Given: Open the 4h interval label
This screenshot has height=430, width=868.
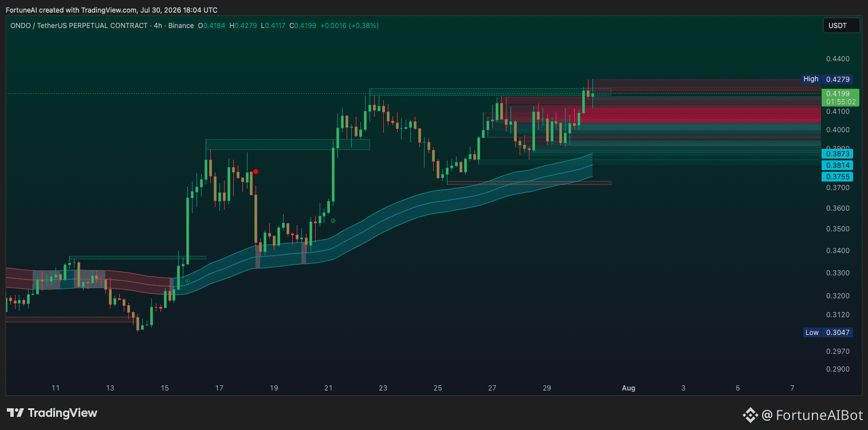Looking at the screenshot, I should click(x=158, y=26).
